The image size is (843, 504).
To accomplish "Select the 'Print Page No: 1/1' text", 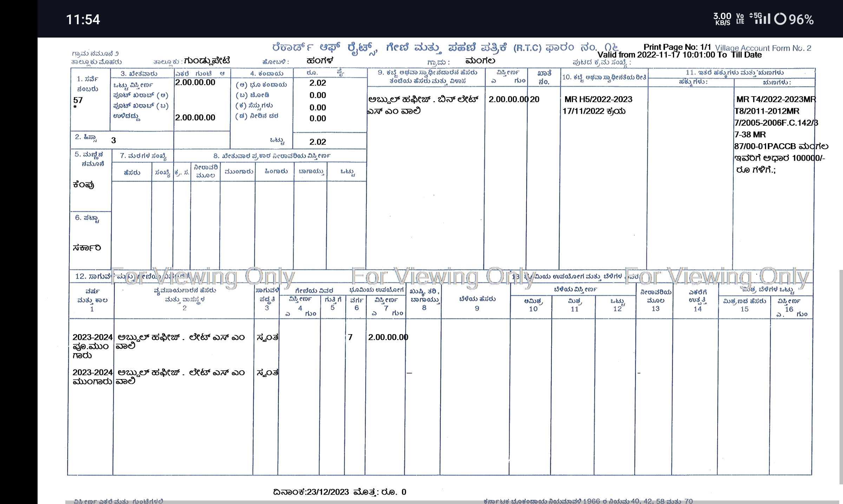I will [677, 47].
